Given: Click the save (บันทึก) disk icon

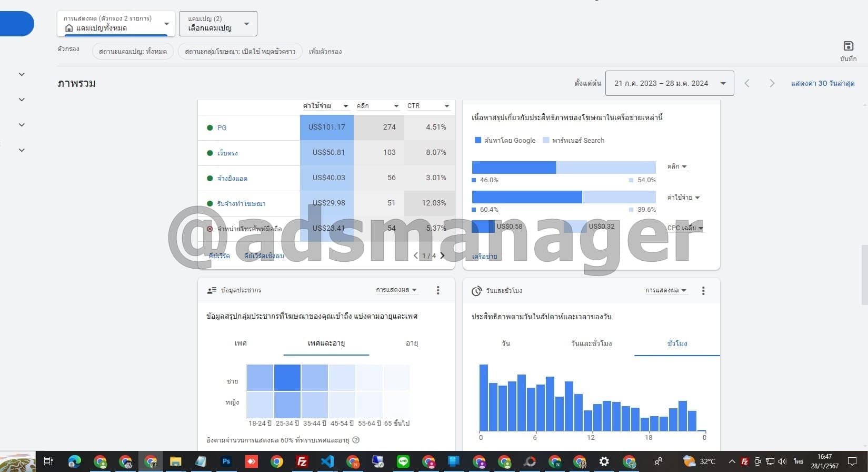Looking at the screenshot, I should (x=848, y=46).
